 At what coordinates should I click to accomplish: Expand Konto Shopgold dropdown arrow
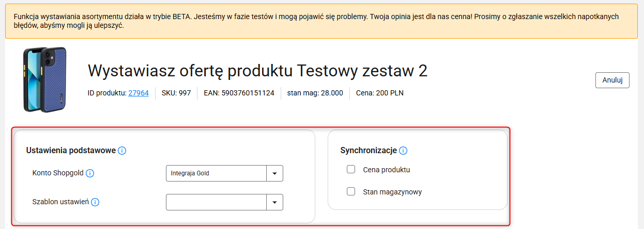tap(274, 173)
